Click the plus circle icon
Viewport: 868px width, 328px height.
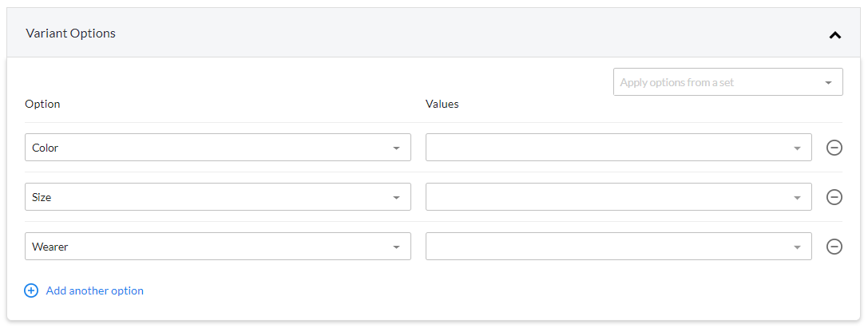tap(31, 290)
